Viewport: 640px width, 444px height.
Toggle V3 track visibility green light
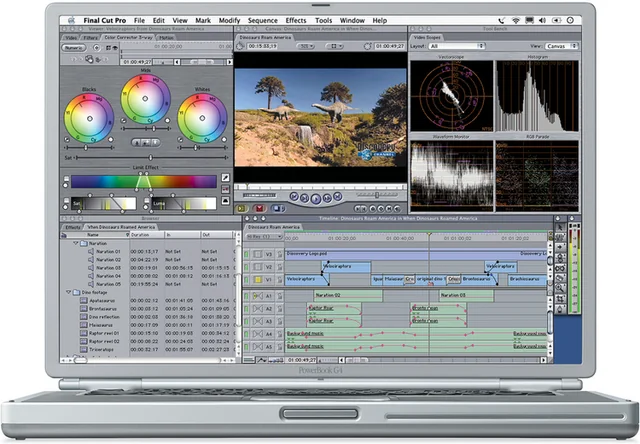point(247,254)
